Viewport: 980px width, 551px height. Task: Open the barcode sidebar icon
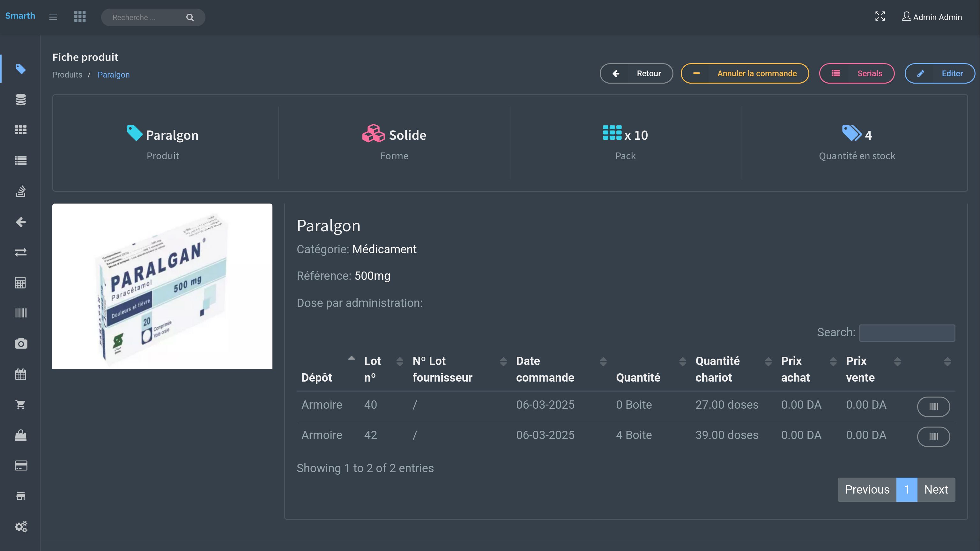[20, 313]
